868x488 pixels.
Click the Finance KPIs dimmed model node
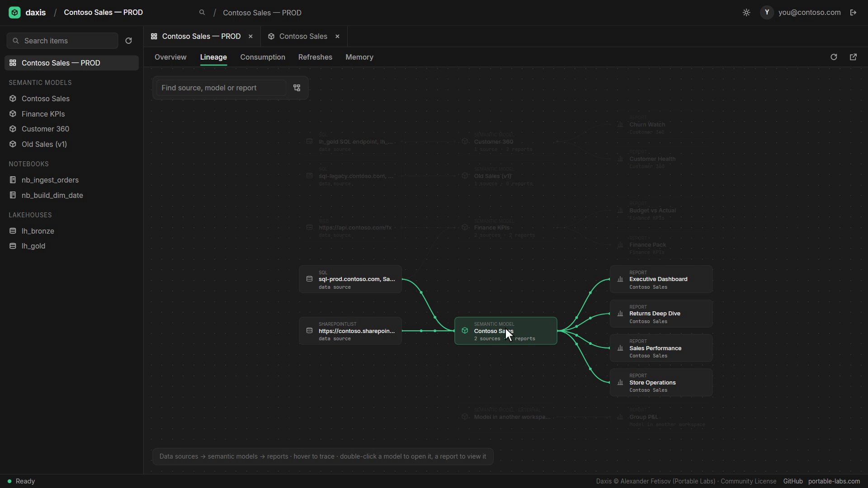pyautogui.click(x=506, y=228)
